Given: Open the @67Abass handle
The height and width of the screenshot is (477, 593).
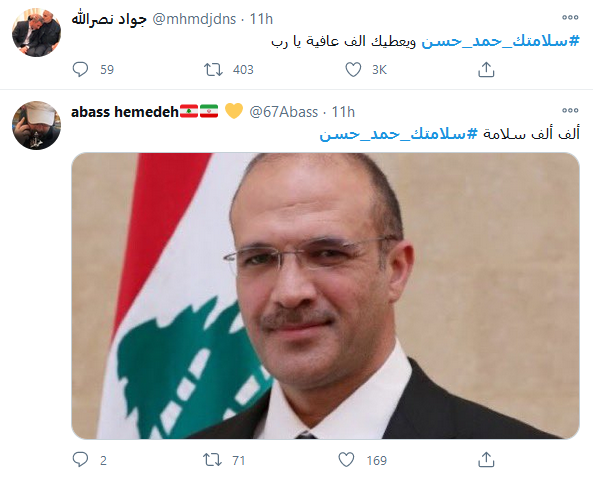Looking at the screenshot, I should [x=284, y=112].
